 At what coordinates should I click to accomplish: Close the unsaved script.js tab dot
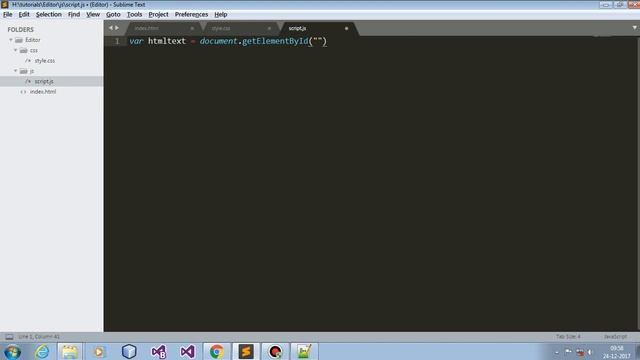point(346,28)
